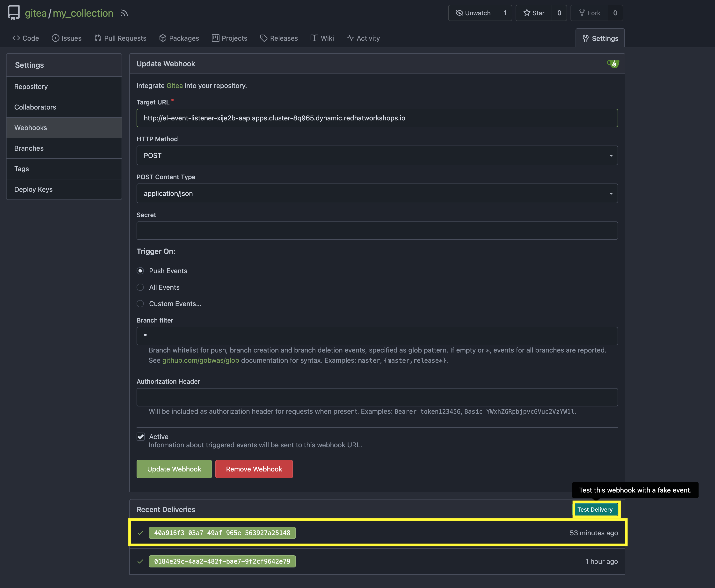The width and height of the screenshot is (715, 588).
Task: Open the RSS feed for my_collection
Action: [124, 13]
